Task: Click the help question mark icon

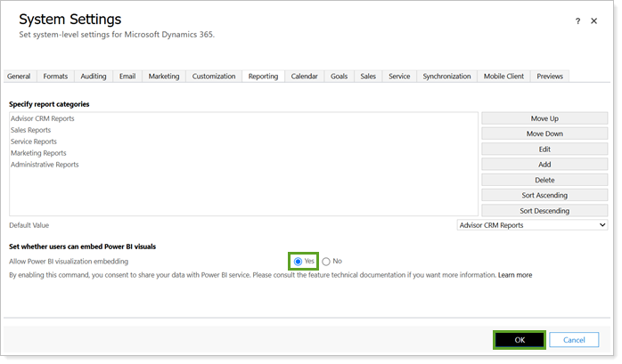Action: (577, 20)
